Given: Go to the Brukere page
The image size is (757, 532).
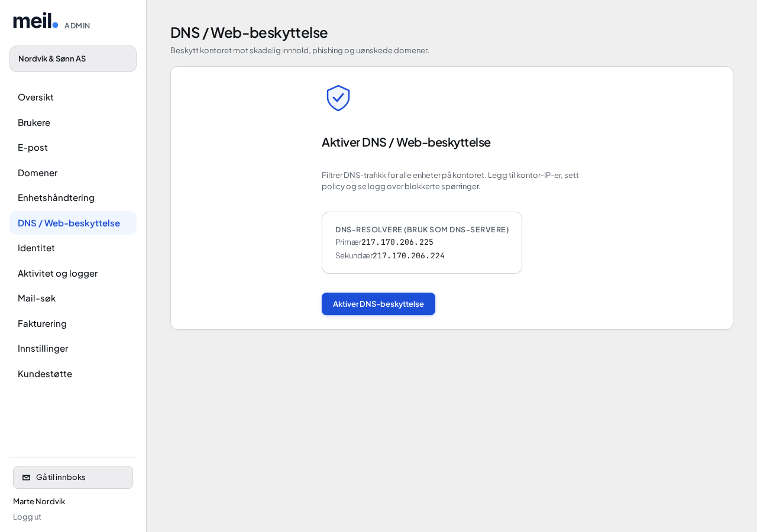Looking at the screenshot, I should point(73,122).
